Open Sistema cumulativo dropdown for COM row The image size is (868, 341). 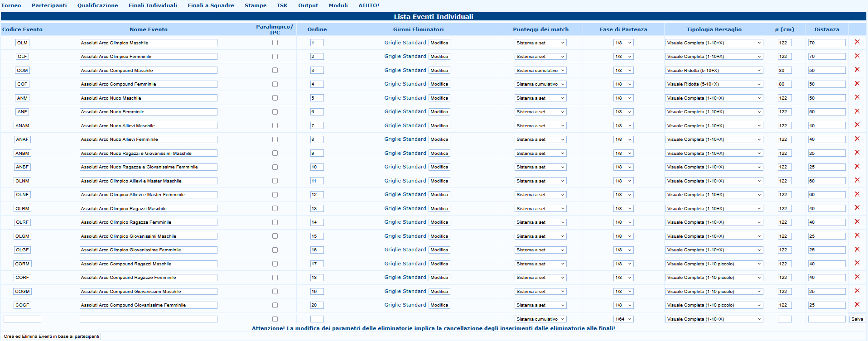click(x=540, y=71)
